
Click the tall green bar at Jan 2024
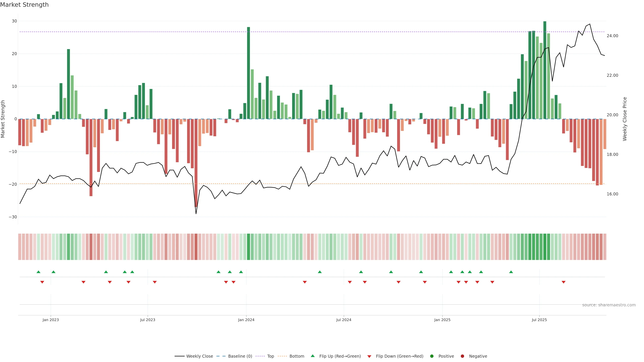[249, 72]
